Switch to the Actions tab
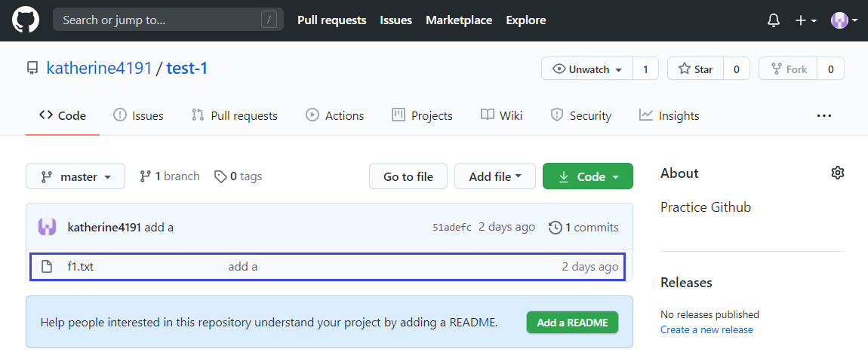This screenshot has width=868, height=352. pyautogui.click(x=334, y=115)
